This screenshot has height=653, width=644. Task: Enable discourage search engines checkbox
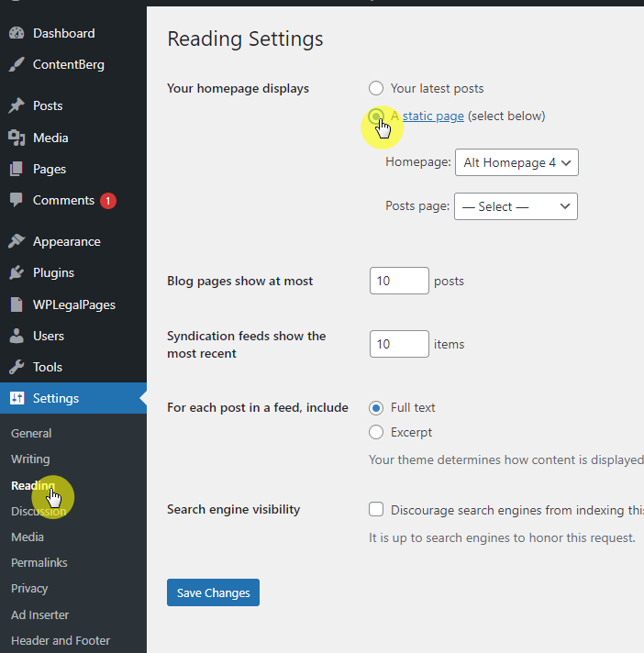376,510
